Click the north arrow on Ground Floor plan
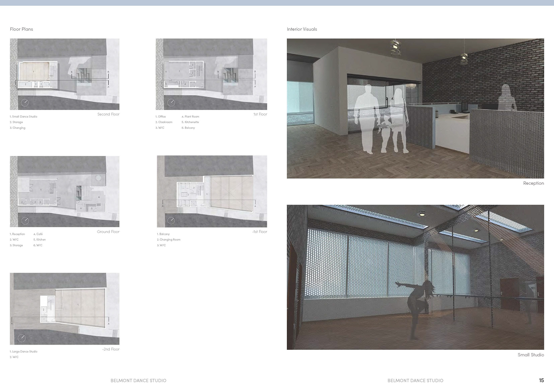Image resolution: width=554 pixels, height=392 pixels. [x=25, y=221]
